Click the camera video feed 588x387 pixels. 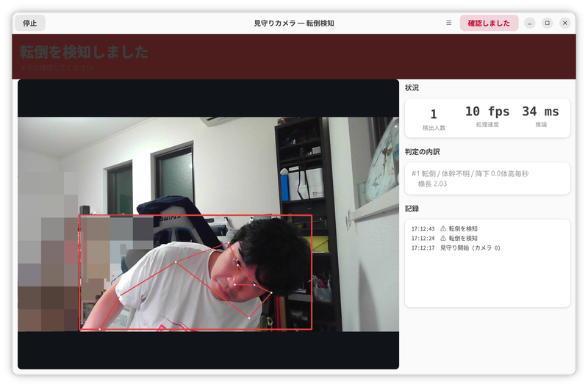[x=208, y=224]
